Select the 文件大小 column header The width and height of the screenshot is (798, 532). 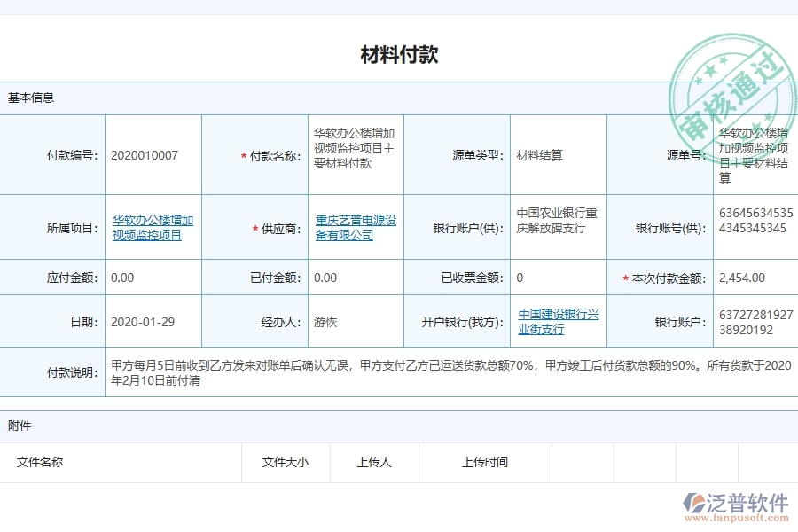click(x=286, y=462)
